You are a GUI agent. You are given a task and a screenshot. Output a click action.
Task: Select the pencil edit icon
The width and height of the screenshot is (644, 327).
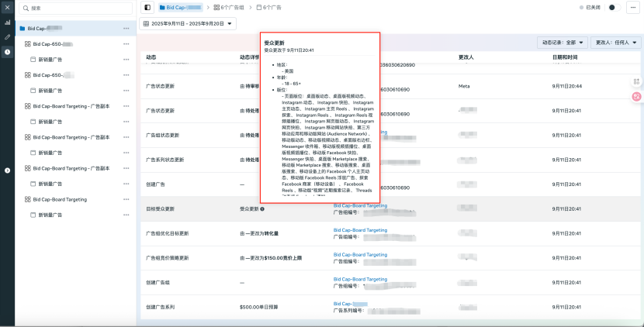(x=8, y=37)
